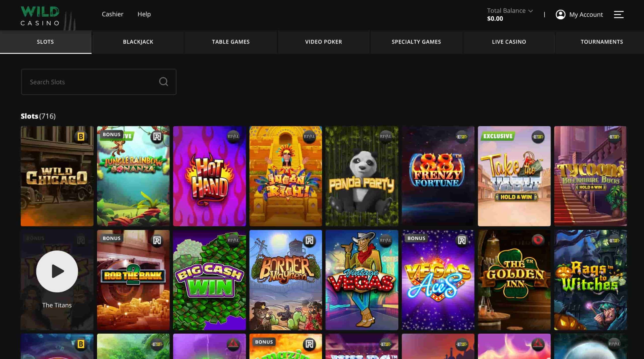Open the Jungle Rainbow Bonanza slot

133,176
